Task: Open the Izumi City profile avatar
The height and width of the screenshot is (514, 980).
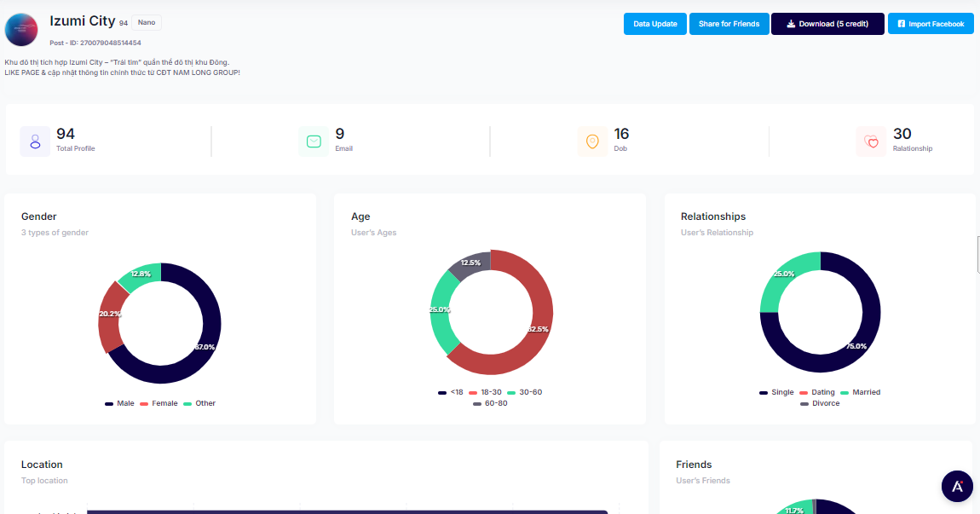Action: tap(21, 29)
